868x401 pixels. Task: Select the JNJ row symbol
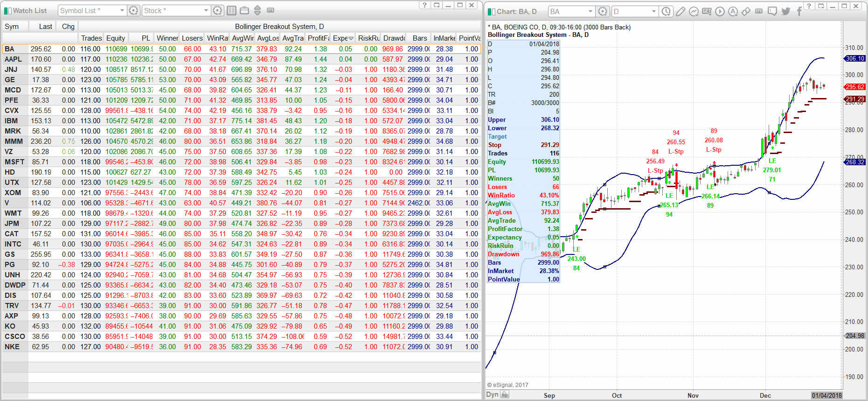point(11,70)
